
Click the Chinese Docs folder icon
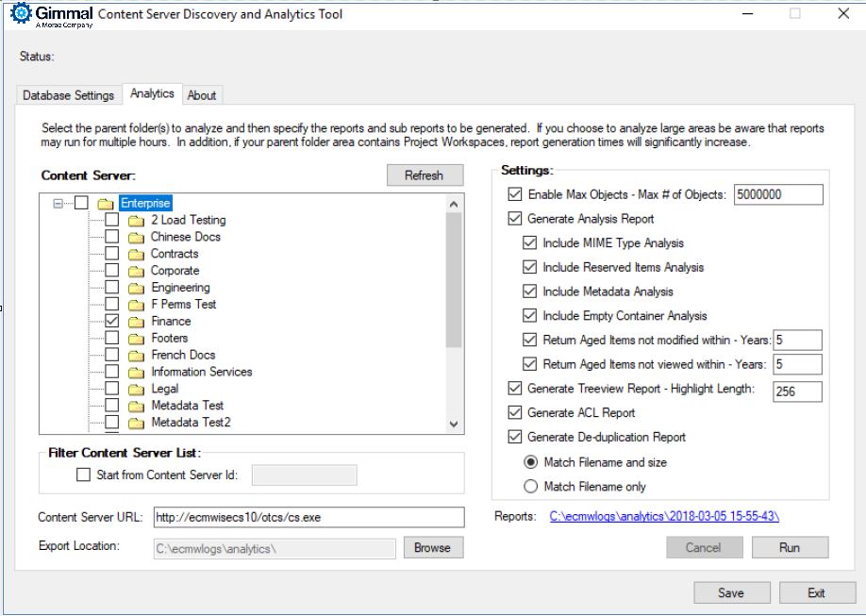[136, 237]
